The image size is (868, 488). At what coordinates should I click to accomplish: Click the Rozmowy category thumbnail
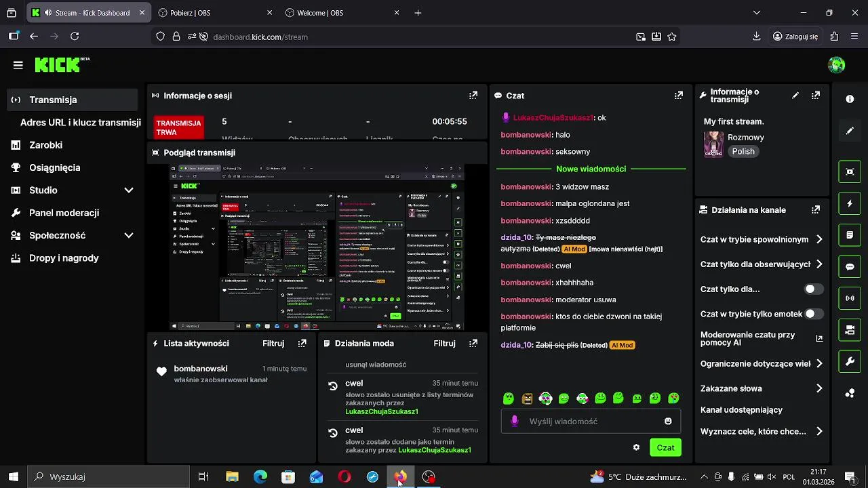(713, 144)
